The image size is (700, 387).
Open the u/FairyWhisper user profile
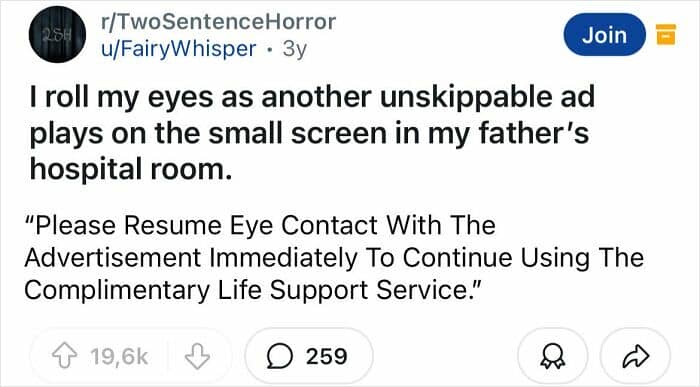tap(179, 49)
